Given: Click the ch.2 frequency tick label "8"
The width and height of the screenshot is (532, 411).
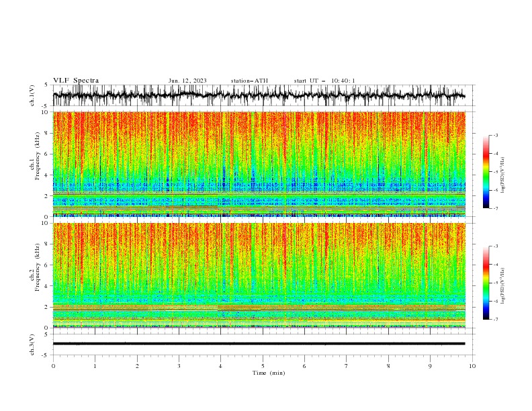Looking at the screenshot, I should point(47,244).
